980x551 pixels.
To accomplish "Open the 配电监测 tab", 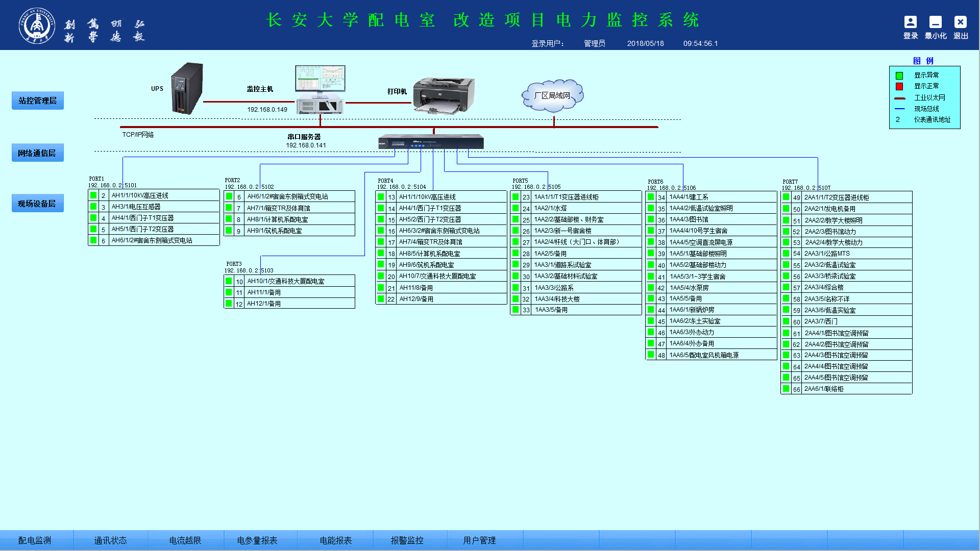I will pyautogui.click(x=35, y=540).
